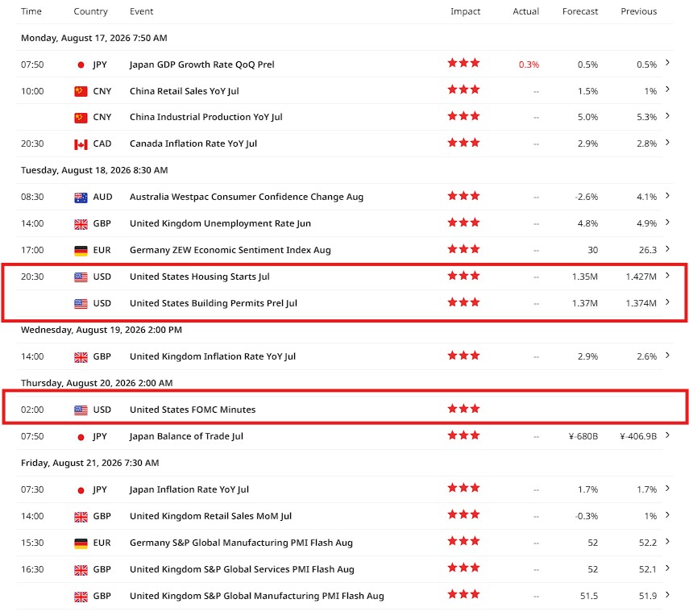The image size is (689, 616).
Task: Click the Japan flag icon beside GDP Growth Rate
Action: pyautogui.click(x=81, y=65)
